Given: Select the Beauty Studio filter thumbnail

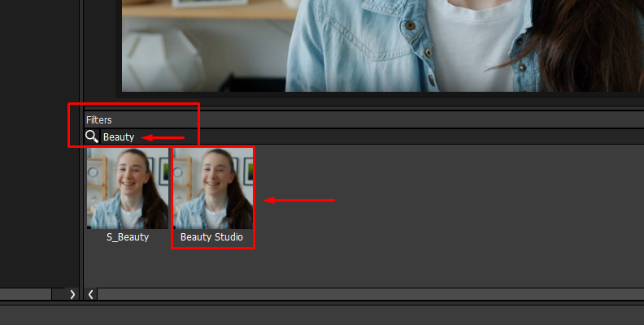Looking at the screenshot, I should (213, 188).
